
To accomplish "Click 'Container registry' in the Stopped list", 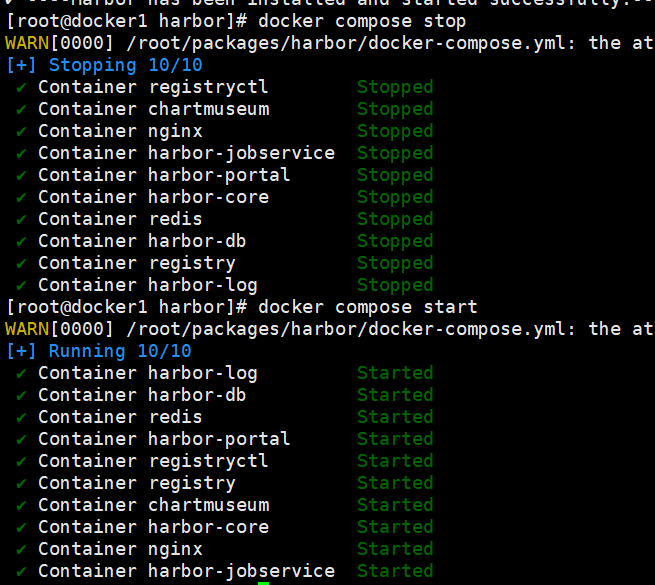I will click(137, 263).
